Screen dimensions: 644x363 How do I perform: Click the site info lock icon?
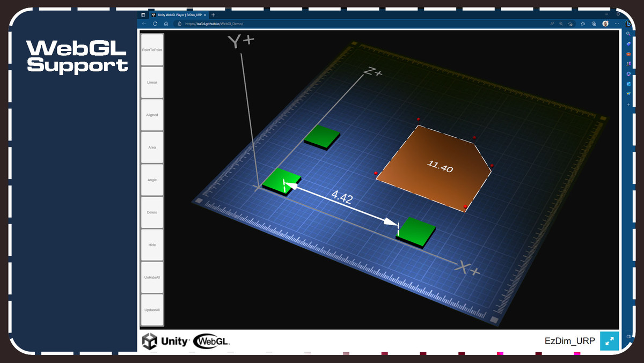click(179, 24)
